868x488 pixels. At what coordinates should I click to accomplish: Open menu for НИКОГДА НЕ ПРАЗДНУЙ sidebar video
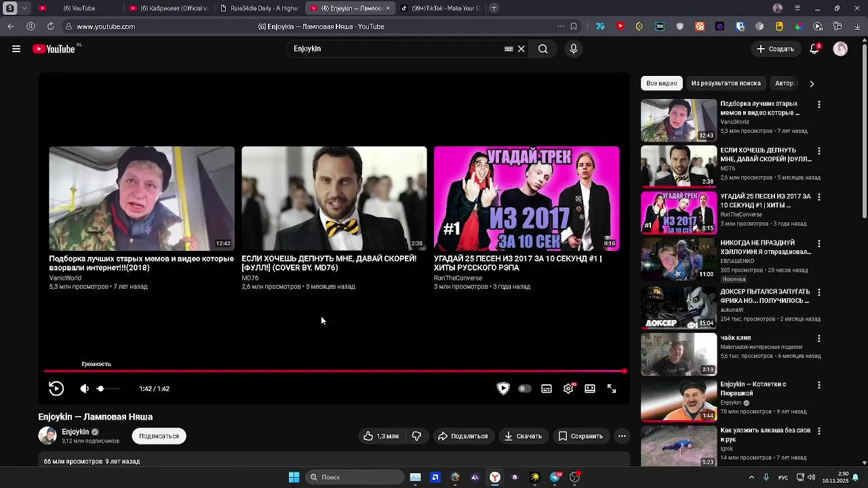click(818, 243)
